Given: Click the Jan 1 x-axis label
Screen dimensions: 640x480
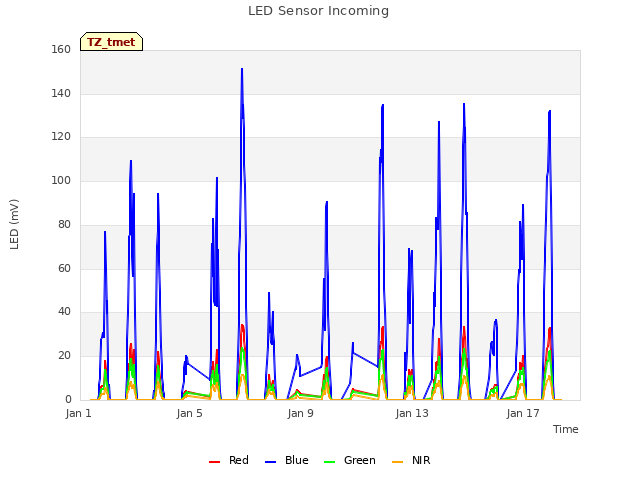Looking at the screenshot, I should (78, 413).
